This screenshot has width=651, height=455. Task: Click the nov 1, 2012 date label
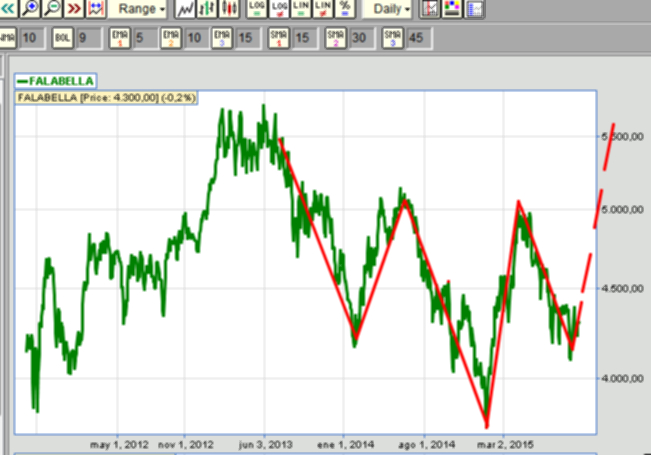pos(186,445)
